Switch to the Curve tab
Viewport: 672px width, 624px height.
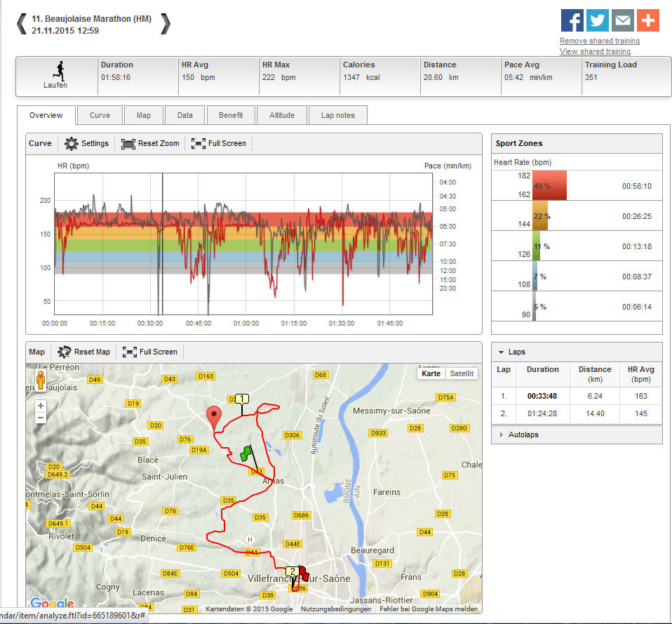100,115
